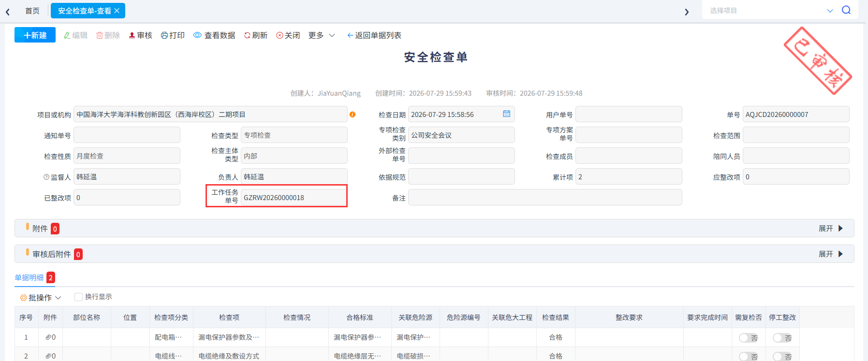This screenshot has width=868, height=361.
Task: Click the 删除 trash toolbar item
Action: pyautogui.click(x=108, y=35)
